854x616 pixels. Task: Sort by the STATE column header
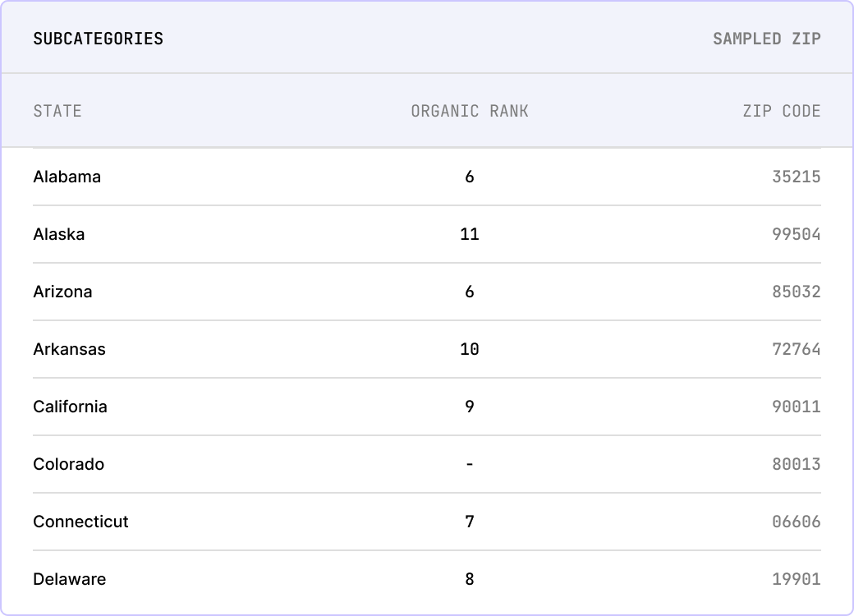click(57, 111)
